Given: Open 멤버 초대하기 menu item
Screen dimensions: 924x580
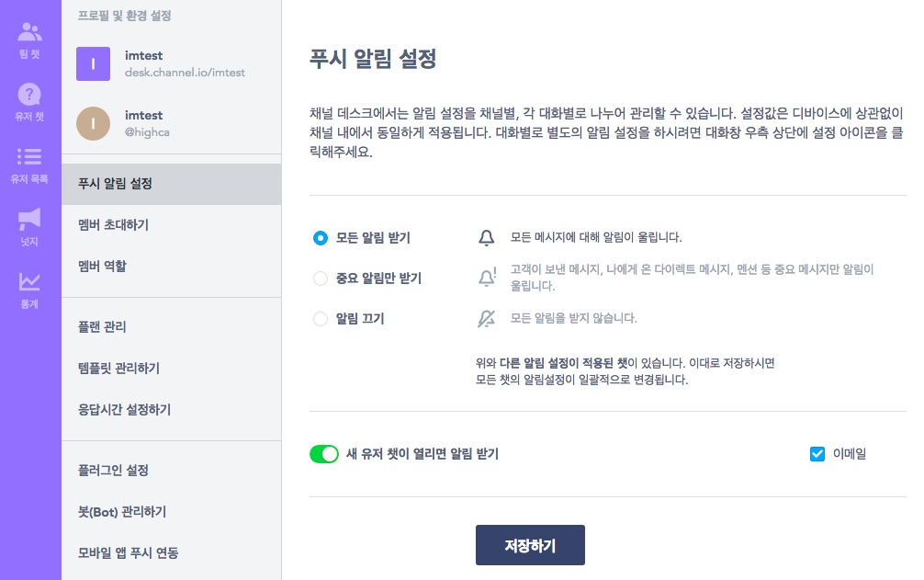Looking at the screenshot, I should (114, 225).
